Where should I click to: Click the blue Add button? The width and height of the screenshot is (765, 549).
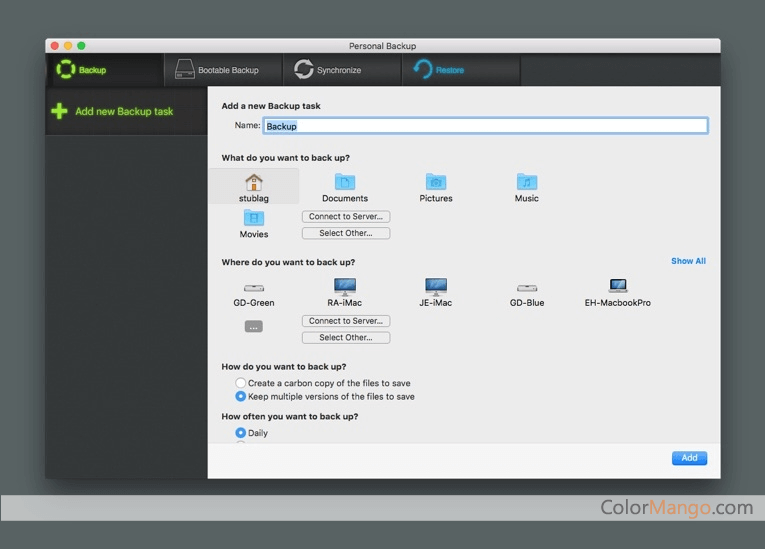[689, 458]
